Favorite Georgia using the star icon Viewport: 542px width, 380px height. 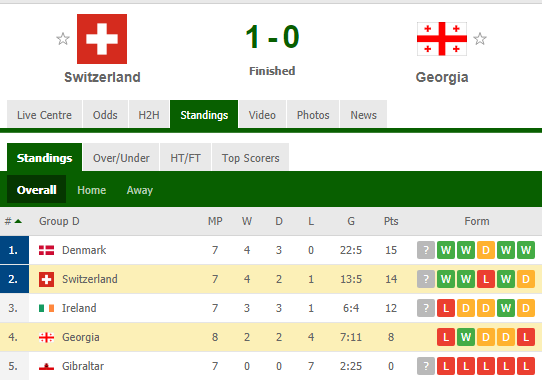[480, 39]
